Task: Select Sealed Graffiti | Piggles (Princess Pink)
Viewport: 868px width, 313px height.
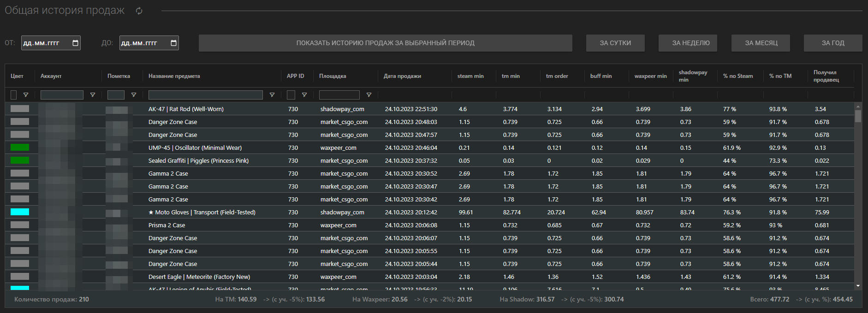Action: 198,161
